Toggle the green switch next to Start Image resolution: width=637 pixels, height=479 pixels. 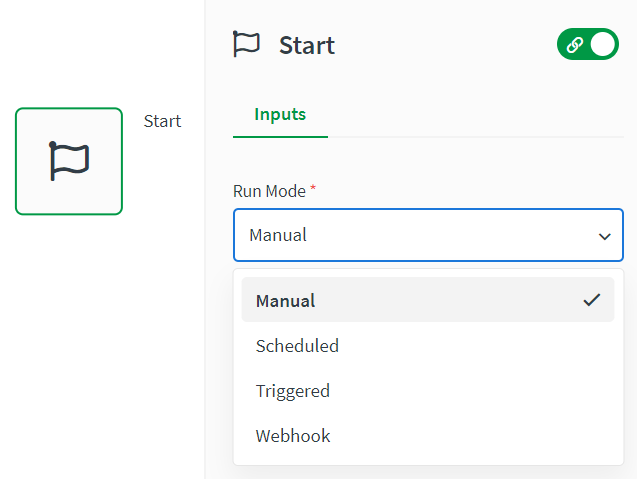click(x=588, y=45)
